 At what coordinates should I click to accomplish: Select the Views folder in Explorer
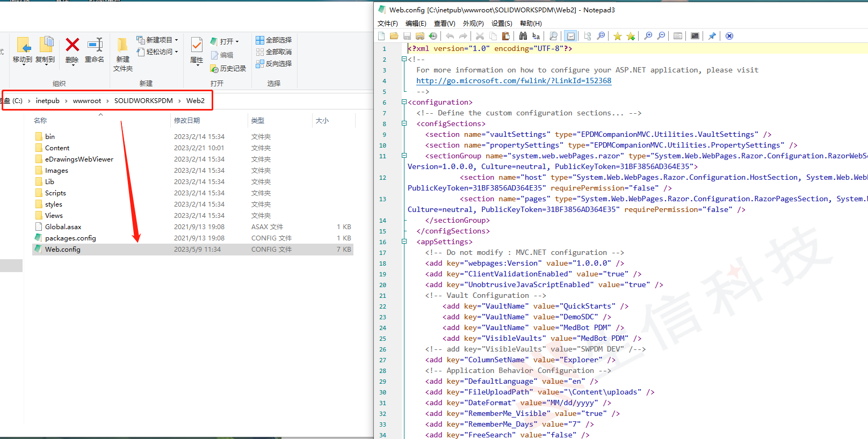193,216
